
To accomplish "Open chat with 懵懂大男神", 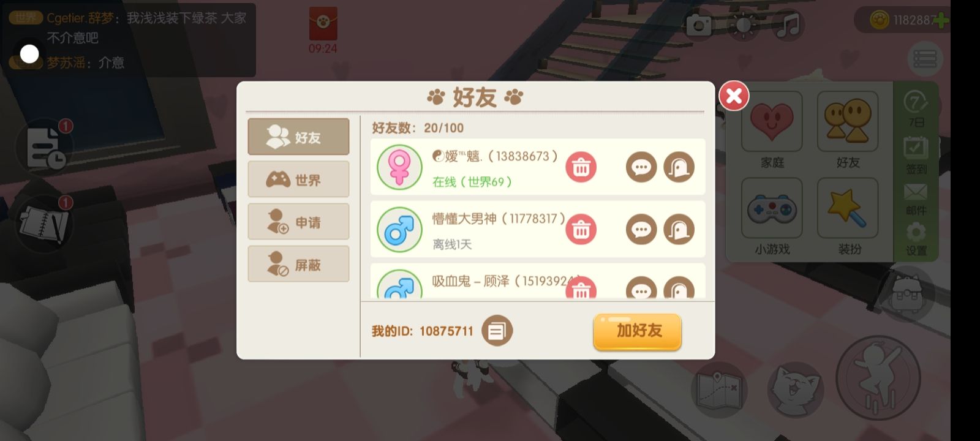I will pyautogui.click(x=641, y=230).
